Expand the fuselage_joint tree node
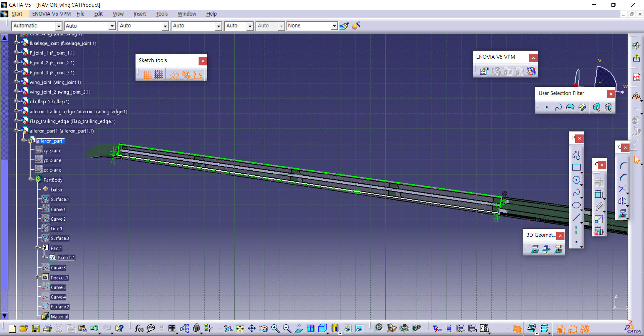Image resolution: width=644 pixels, height=336 pixels. pyautogui.click(x=16, y=43)
